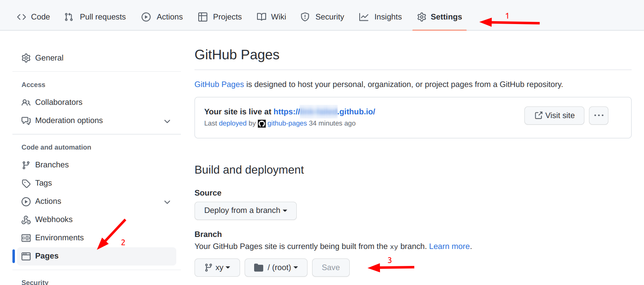View the Insights tab
Screen dimensions: 644x285
[380, 17]
